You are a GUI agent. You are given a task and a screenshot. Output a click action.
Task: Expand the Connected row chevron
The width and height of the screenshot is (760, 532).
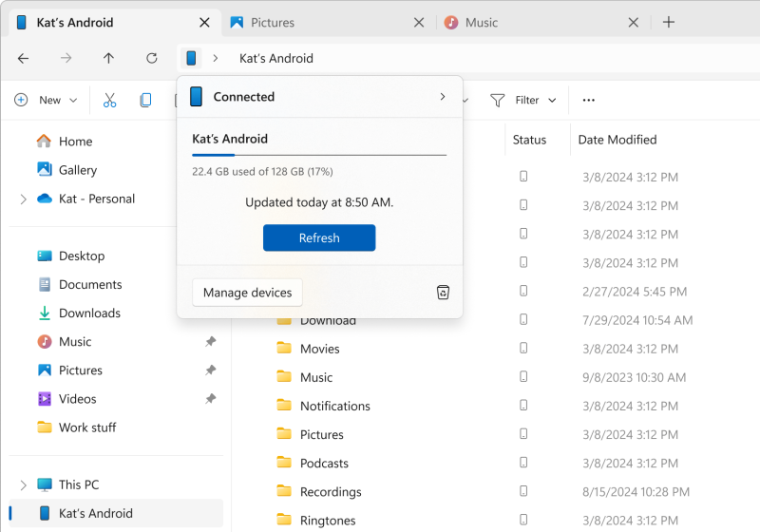coord(442,96)
